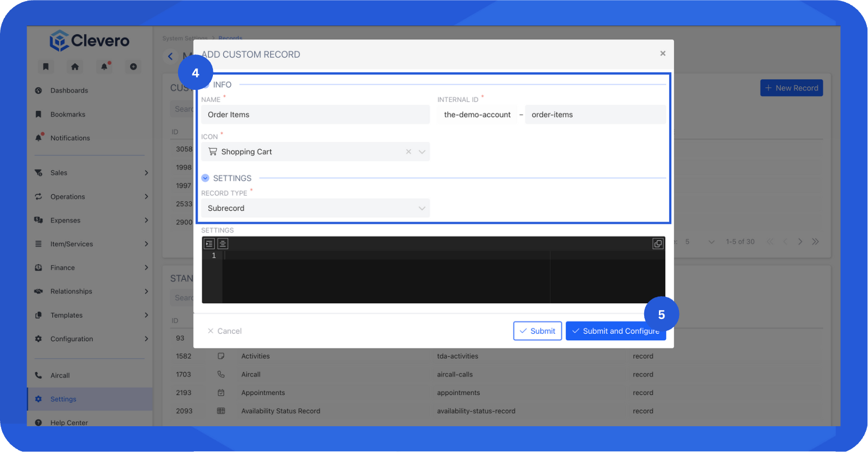Viewport: 868px width, 454px height.
Task: Click the Appointments calendar row icon
Action: click(221, 392)
